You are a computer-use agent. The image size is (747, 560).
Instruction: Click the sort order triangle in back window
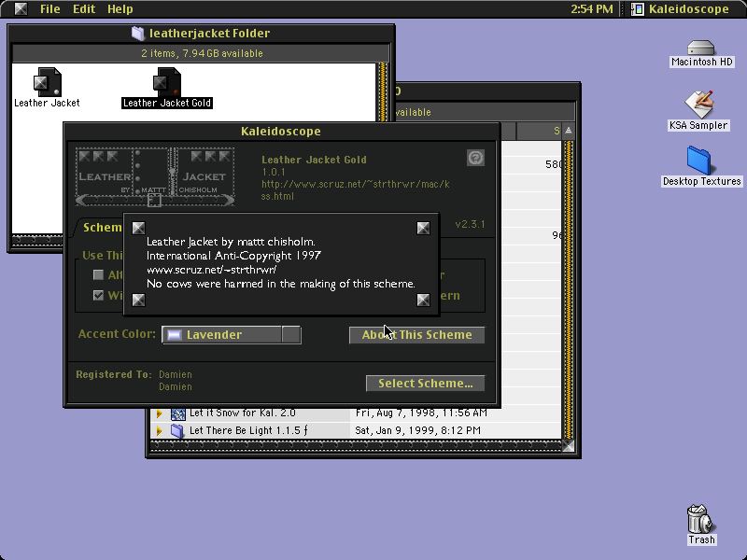(x=569, y=131)
